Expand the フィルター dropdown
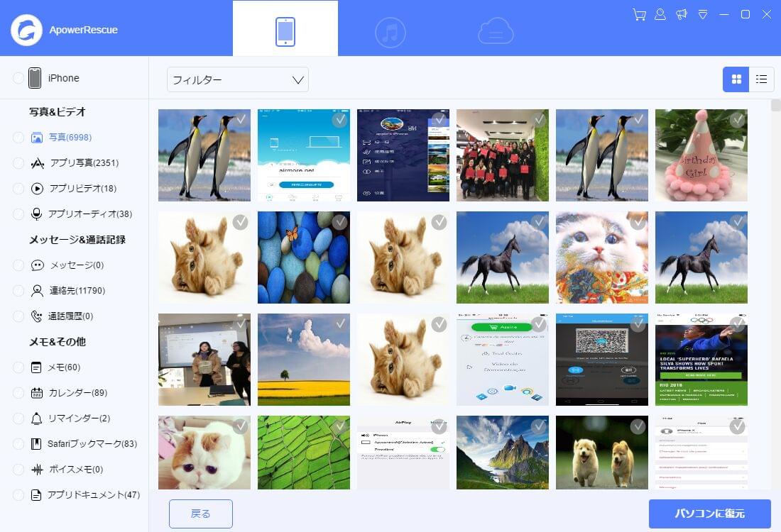Viewport: 781px width, 532px height. click(x=238, y=80)
